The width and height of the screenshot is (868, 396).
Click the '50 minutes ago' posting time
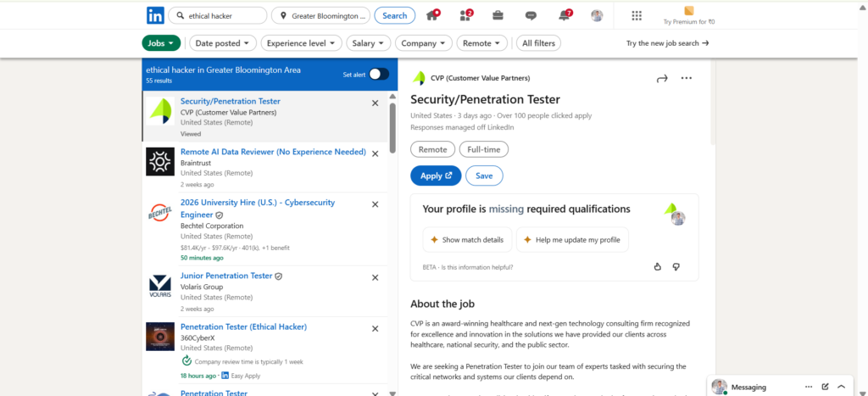click(202, 258)
